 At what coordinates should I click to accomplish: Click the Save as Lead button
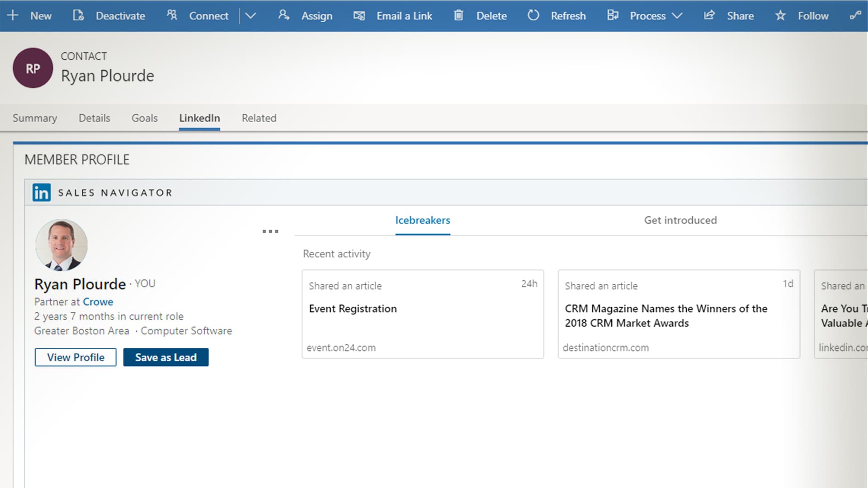click(166, 357)
